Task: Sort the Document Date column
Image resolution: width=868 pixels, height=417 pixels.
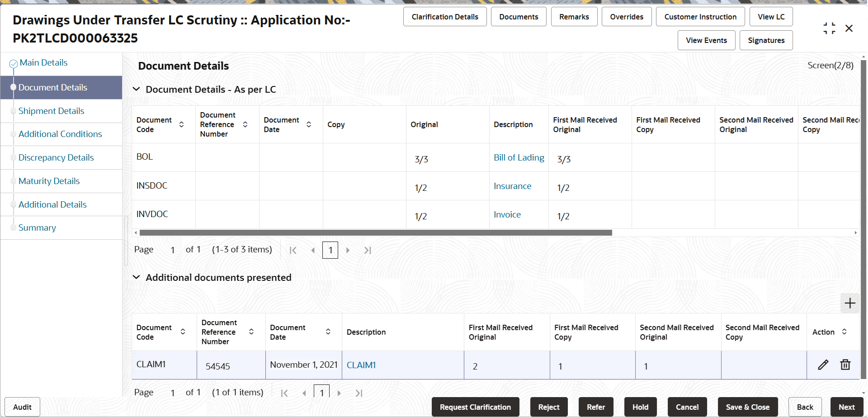Action: point(309,124)
